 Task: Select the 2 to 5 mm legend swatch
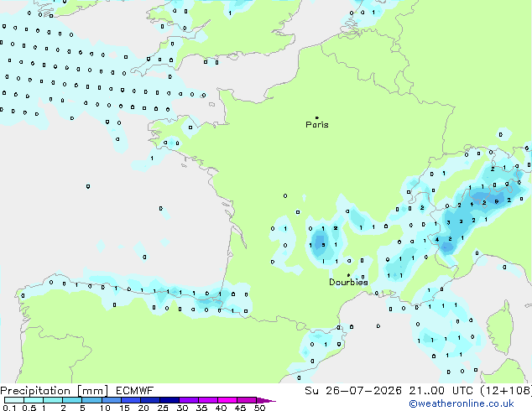pyautogui.click(x=72, y=400)
